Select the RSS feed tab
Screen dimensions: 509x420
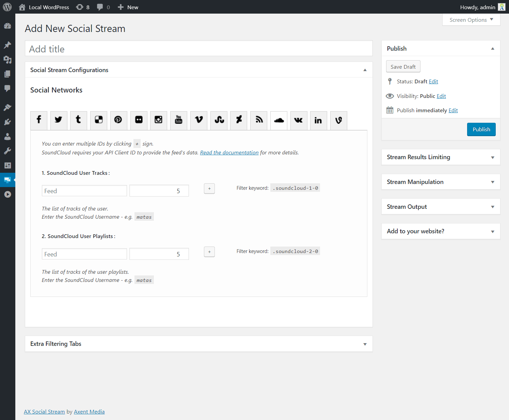[259, 120]
